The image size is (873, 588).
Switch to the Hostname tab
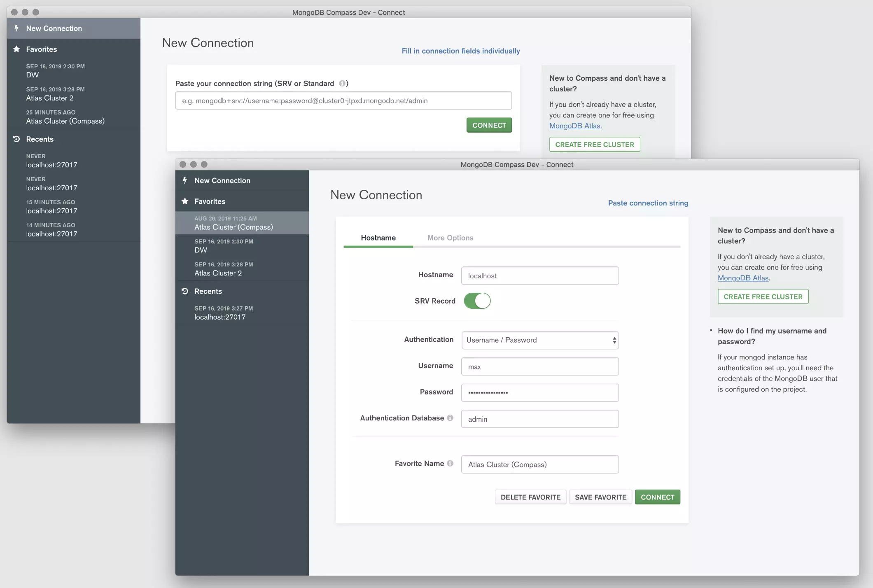[378, 238]
